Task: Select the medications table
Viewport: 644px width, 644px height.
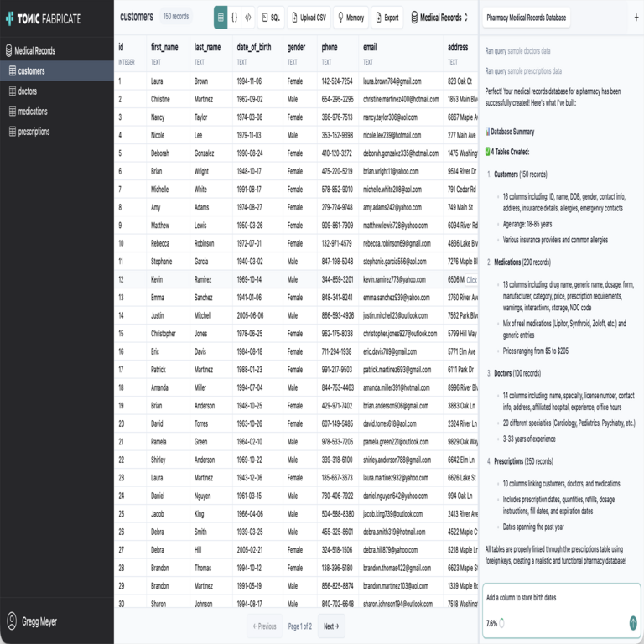Action: pyautogui.click(x=33, y=112)
